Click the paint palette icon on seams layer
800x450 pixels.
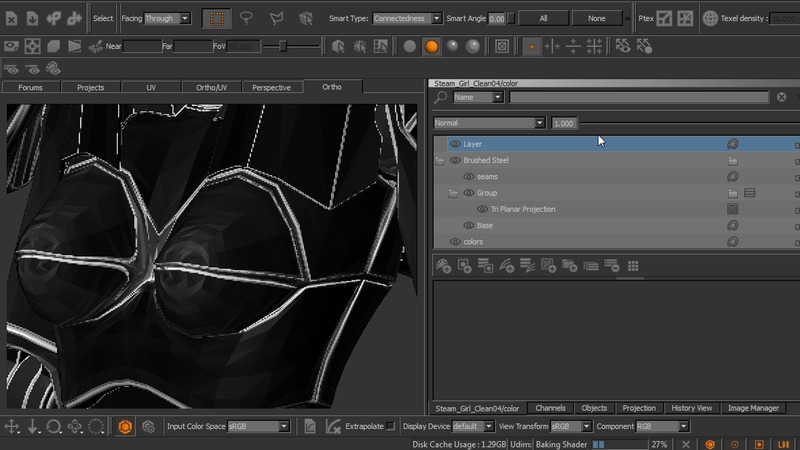tap(732, 177)
